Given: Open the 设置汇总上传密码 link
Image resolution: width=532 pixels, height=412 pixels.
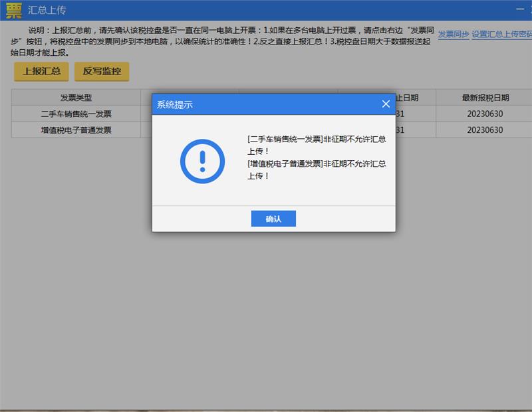Looking at the screenshot, I should point(501,34).
